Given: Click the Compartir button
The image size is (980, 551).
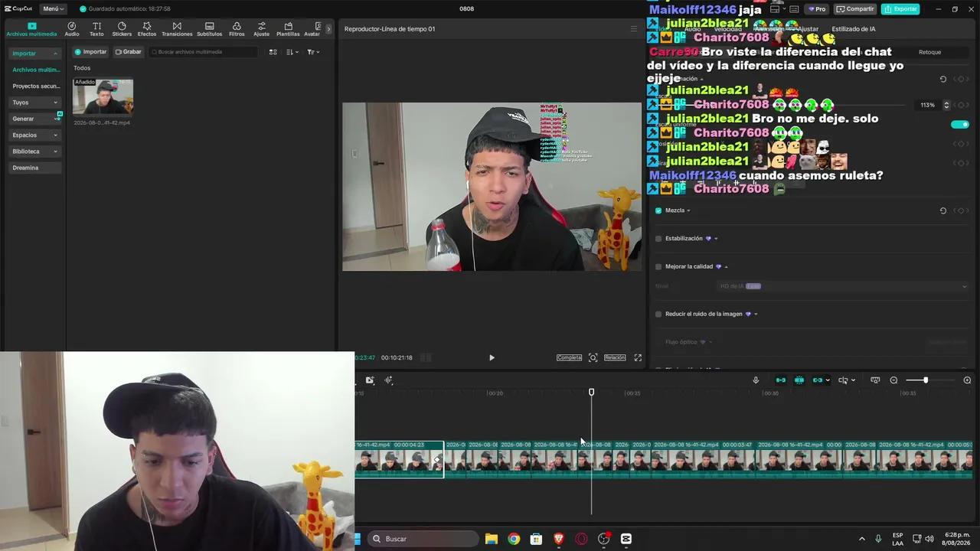Looking at the screenshot, I should click(x=855, y=9).
